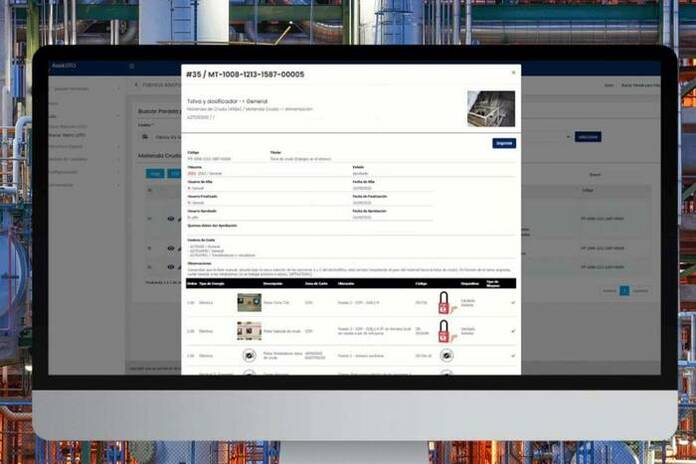Open first row energy source photo

click(x=248, y=302)
